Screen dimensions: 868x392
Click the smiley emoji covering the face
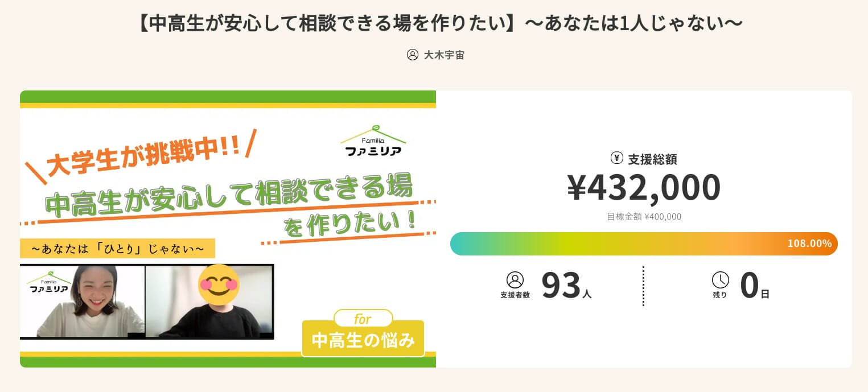coord(219,283)
